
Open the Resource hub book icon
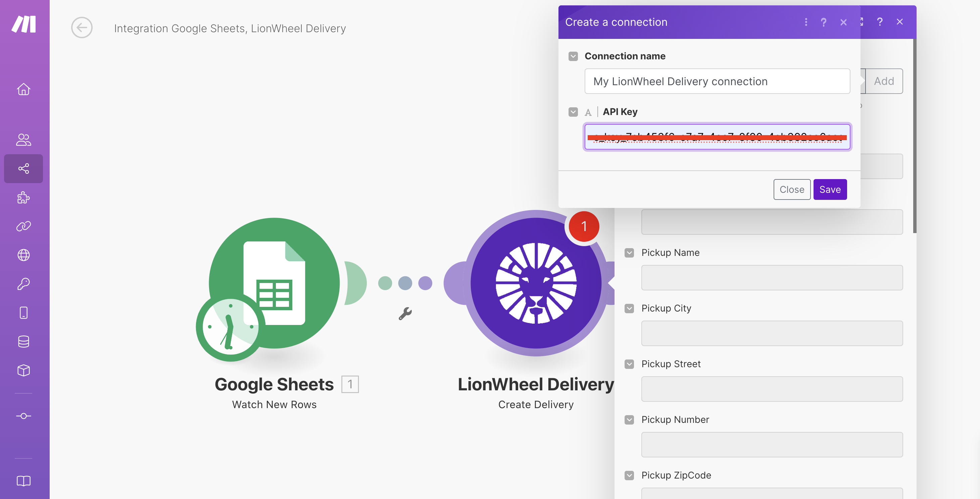23,481
